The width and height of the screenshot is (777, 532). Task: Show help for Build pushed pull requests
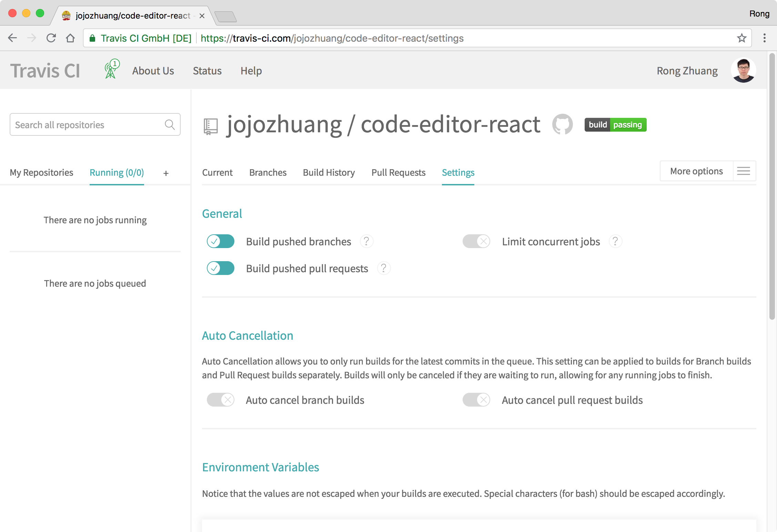coord(384,268)
